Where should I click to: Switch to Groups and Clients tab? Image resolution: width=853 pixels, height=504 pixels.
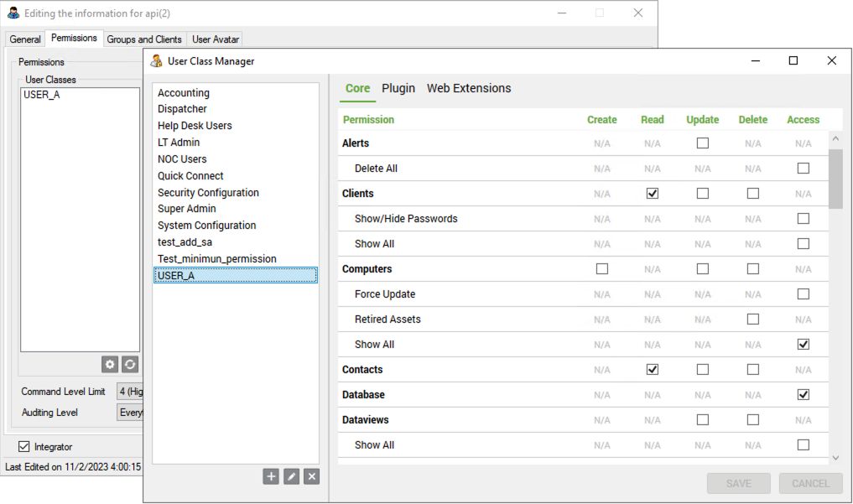click(x=144, y=39)
